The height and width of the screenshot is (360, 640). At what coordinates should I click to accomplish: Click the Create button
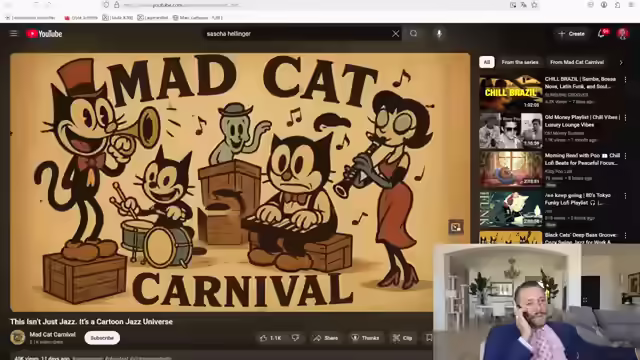[571, 34]
